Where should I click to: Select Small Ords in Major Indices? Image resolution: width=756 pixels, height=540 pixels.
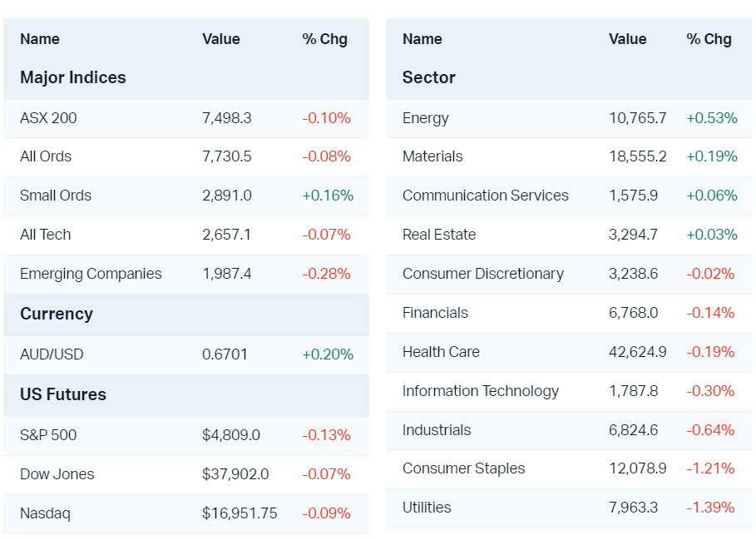click(56, 196)
